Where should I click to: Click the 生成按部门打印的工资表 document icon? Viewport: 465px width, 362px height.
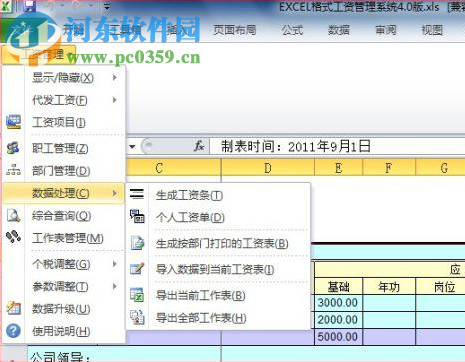[137, 243]
